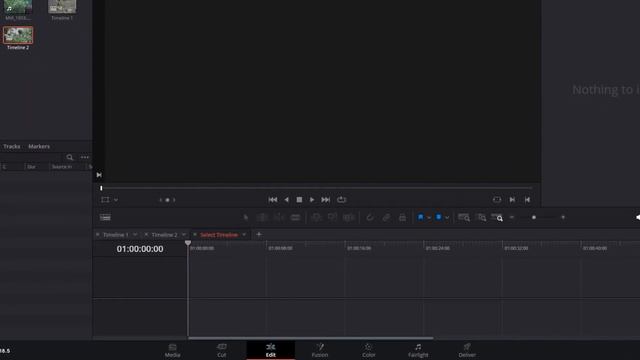Open the Timeline 2 tab dropdown

click(x=184, y=235)
